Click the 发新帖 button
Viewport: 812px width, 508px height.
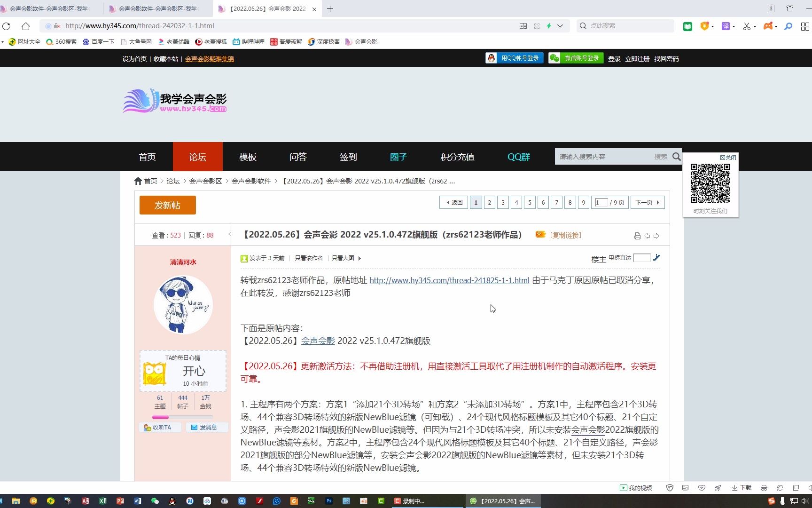pyautogui.click(x=168, y=205)
